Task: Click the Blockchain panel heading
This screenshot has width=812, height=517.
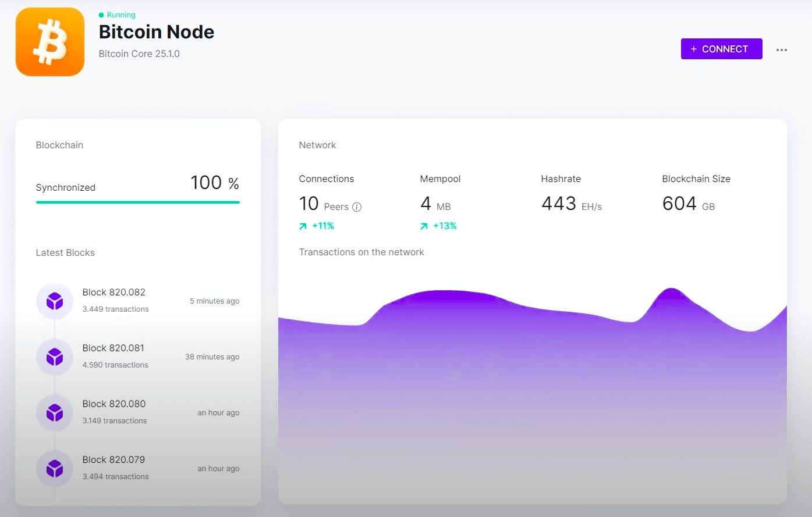Action: tap(59, 145)
